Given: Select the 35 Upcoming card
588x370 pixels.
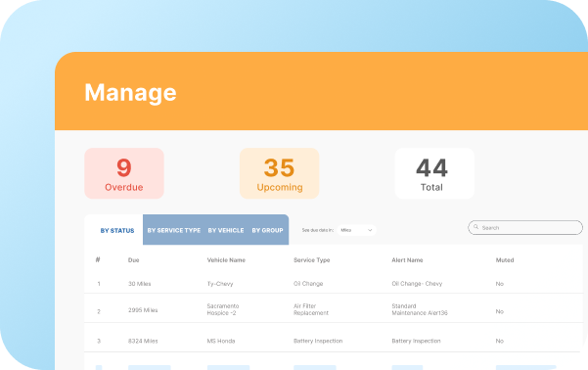Looking at the screenshot, I should pyautogui.click(x=280, y=173).
